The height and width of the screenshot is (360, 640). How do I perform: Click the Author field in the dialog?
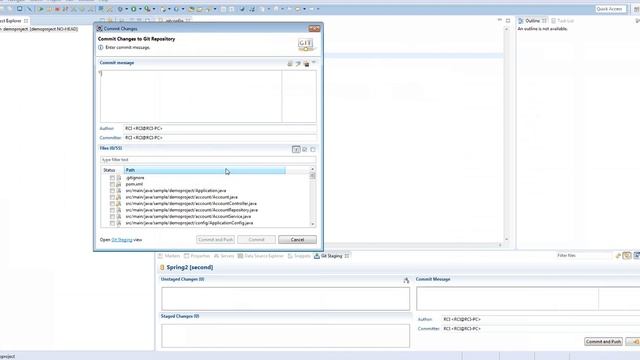click(220, 129)
